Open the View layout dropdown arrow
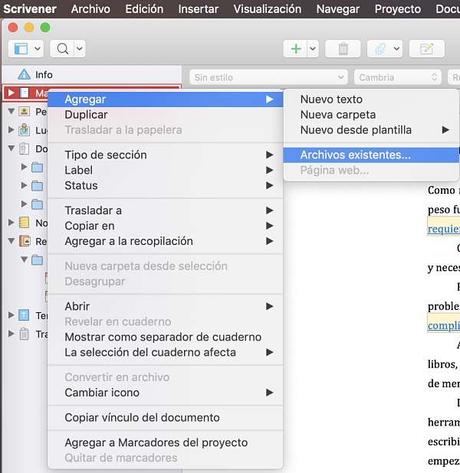 (x=37, y=49)
